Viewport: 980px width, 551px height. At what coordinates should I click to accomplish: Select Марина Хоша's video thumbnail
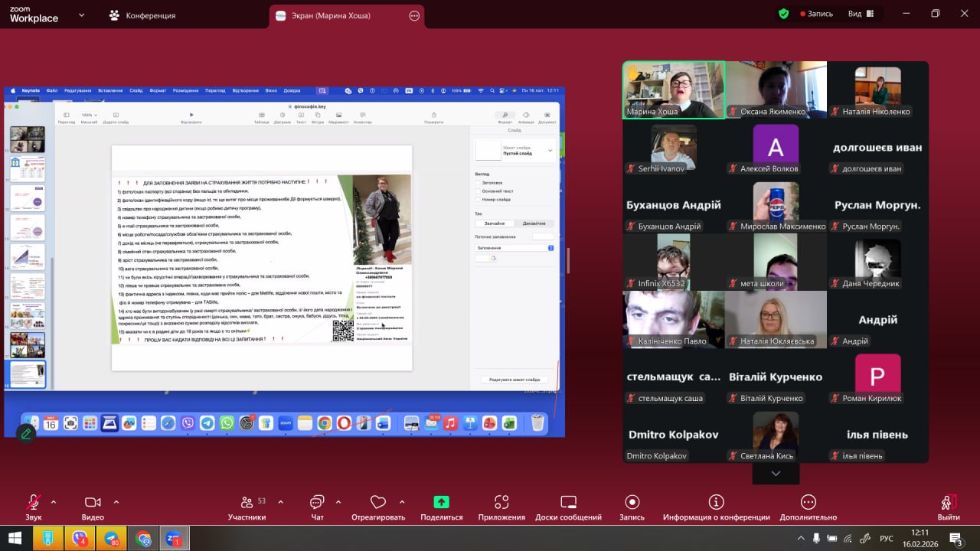(674, 90)
